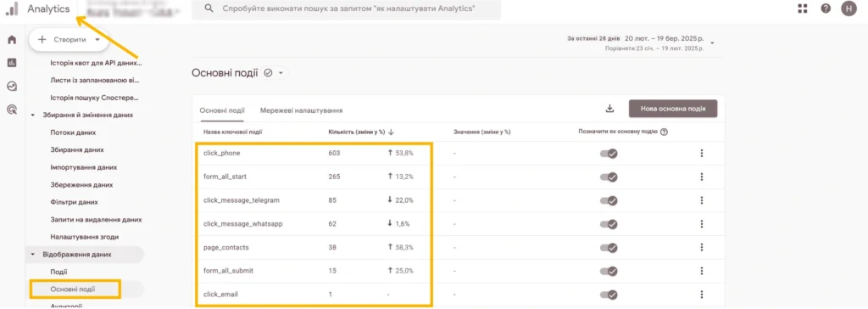Click the Analytics search field
868x309 pixels.
coord(347,8)
